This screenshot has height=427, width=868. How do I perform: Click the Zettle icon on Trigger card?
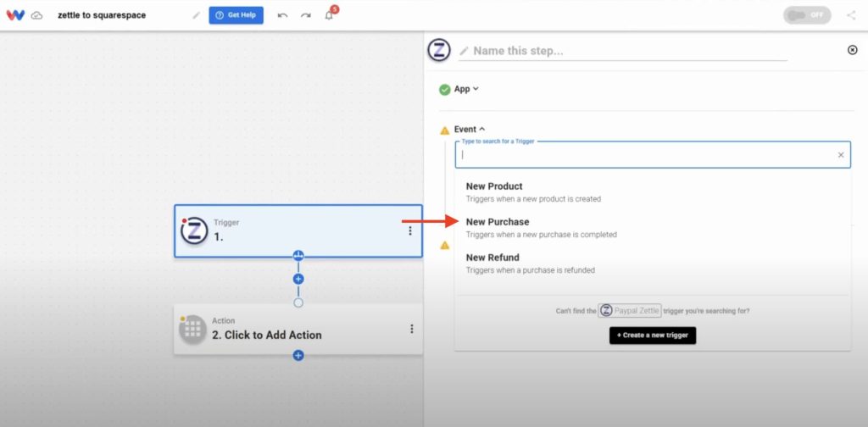tap(194, 230)
